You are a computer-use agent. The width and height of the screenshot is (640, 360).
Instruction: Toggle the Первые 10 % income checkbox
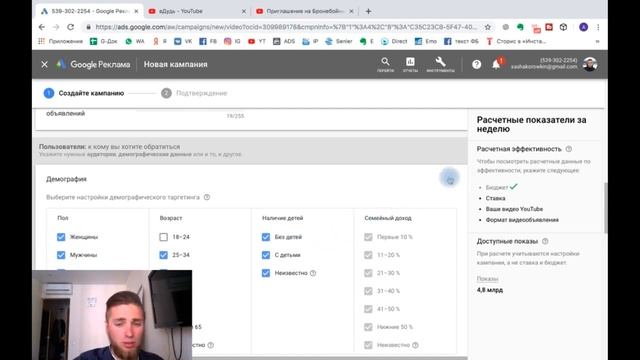point(368,237)
